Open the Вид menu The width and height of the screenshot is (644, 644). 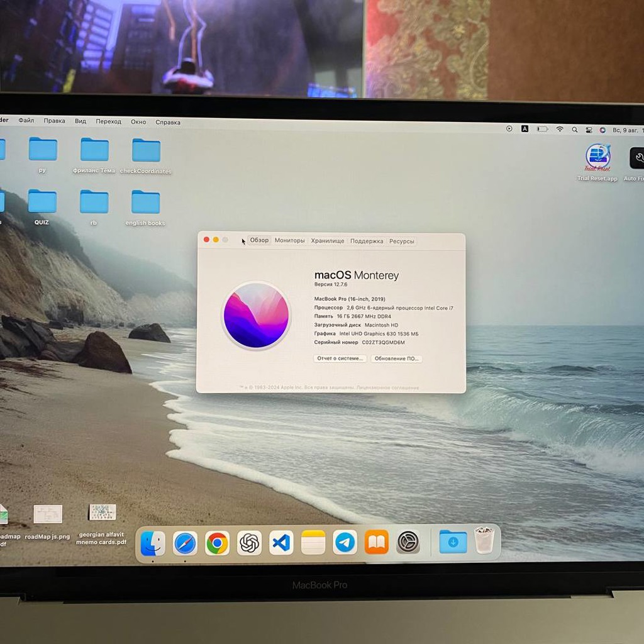pos(80,121)
